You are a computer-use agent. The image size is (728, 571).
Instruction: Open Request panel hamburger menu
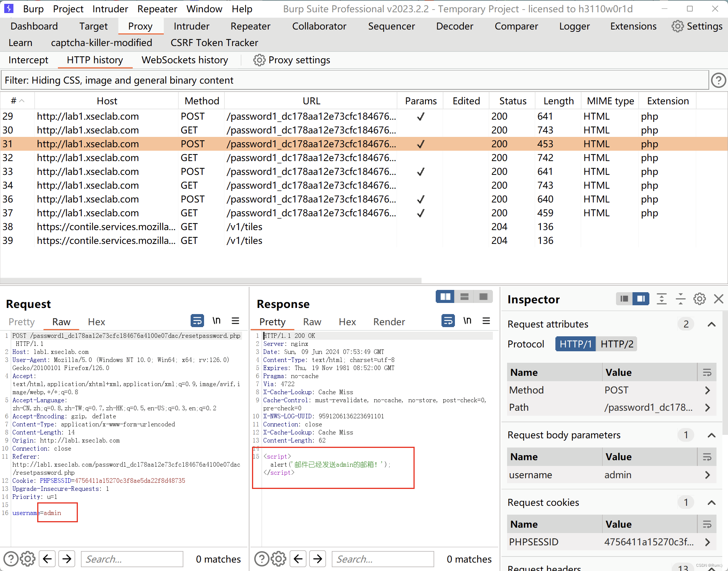[236, 321]
